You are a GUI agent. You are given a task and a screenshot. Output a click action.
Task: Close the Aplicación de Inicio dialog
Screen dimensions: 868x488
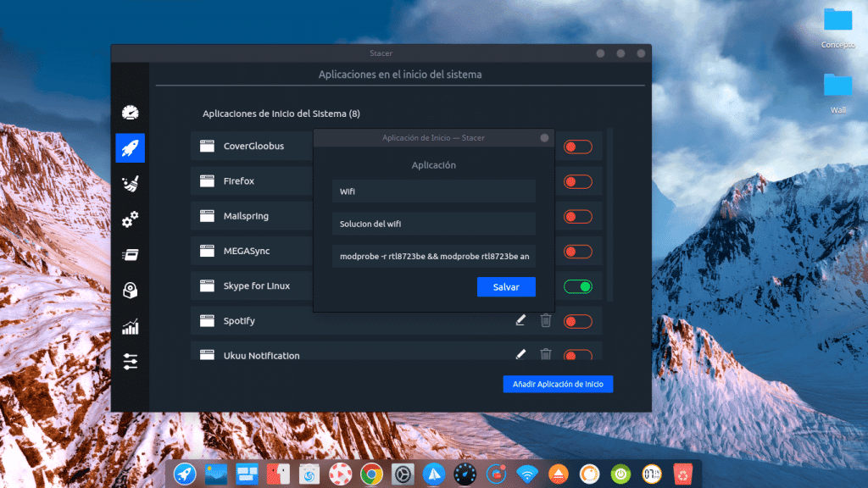[544, 138]
